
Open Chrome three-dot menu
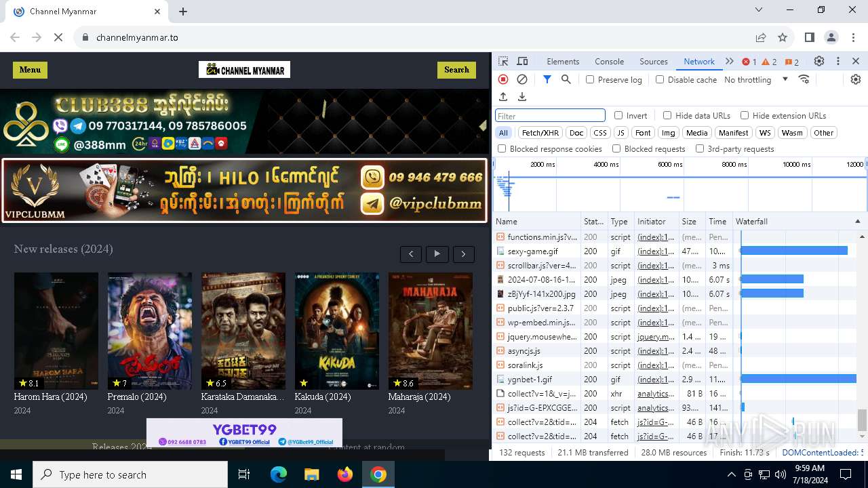tap(852, 37)
